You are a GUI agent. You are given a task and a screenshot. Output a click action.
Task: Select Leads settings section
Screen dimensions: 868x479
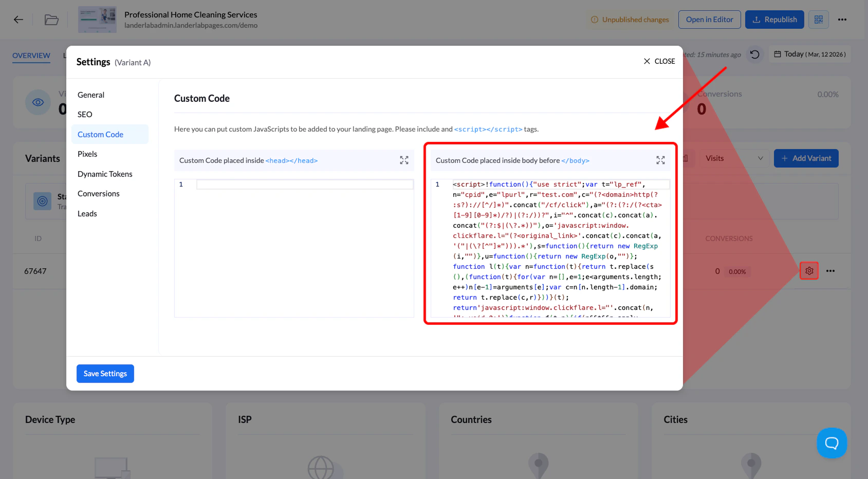[109, 214]
